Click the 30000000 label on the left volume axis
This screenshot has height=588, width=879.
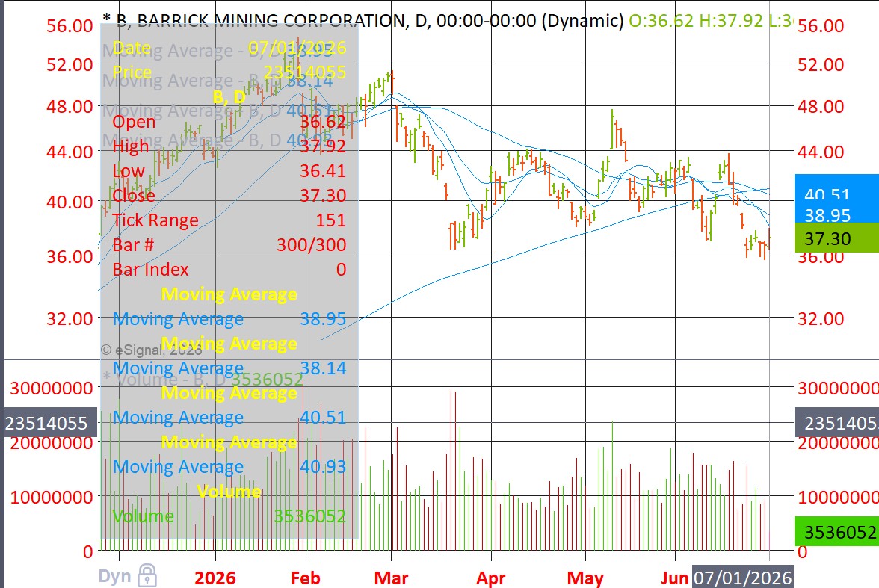pos(52,388)
